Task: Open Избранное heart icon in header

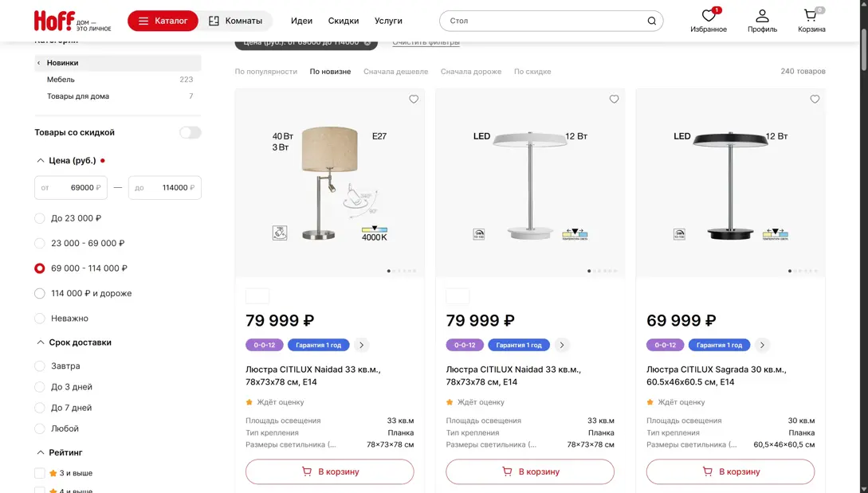Action: pyautogui.click(x=708, y=16)
